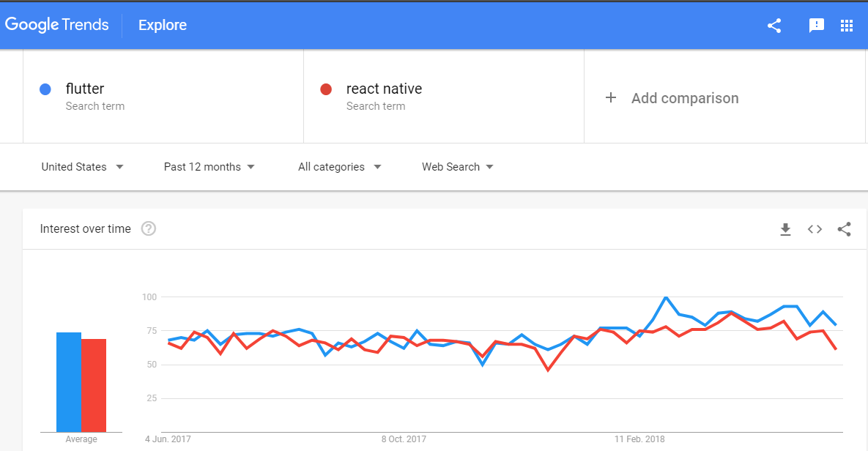Edit the react native search term

pyautogui.click(x=384, y=89)
